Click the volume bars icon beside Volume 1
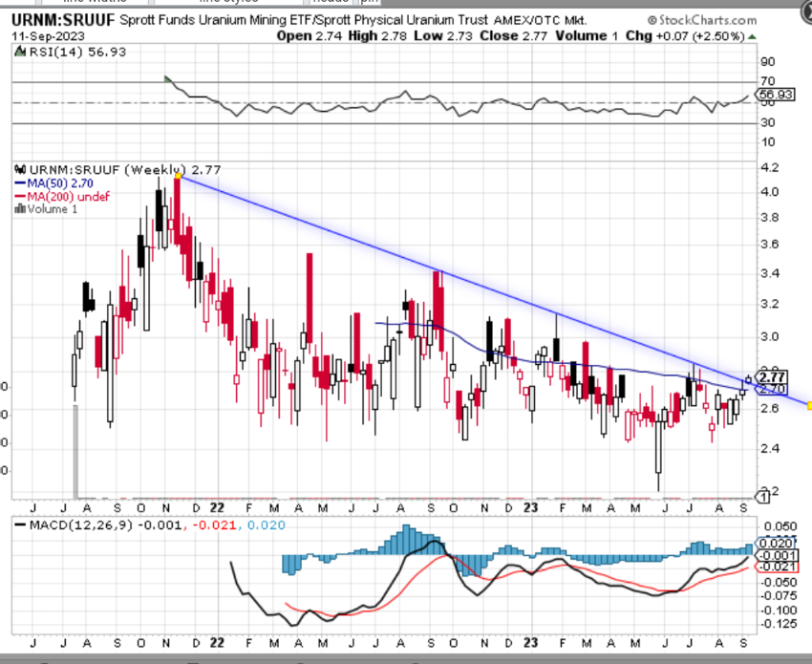 tap(20, 209)
